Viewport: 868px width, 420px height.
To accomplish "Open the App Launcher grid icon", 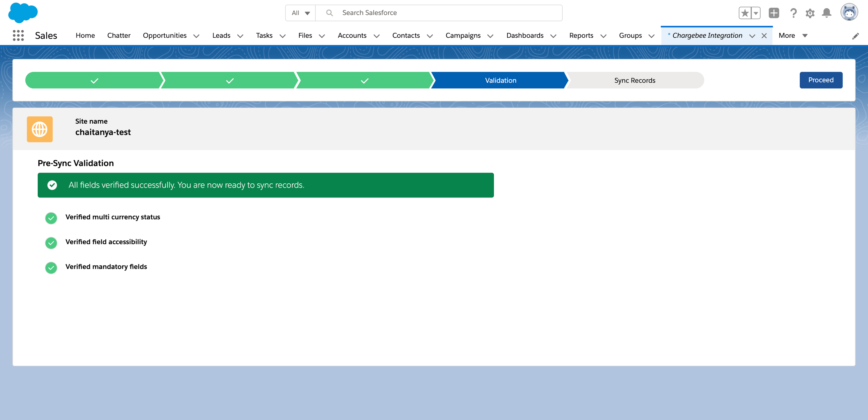I will [18, 35].
